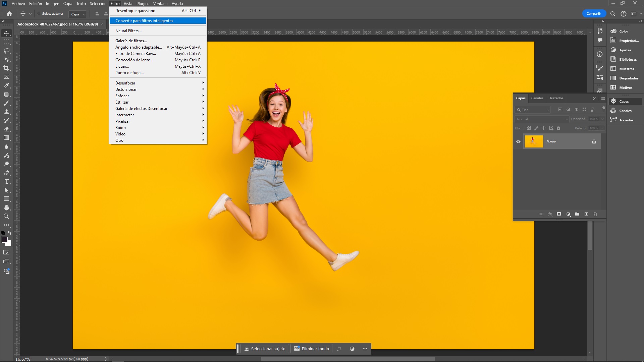Toggle lock image pixels brush icon
The image size is (644, 362).
click(536, 128)
